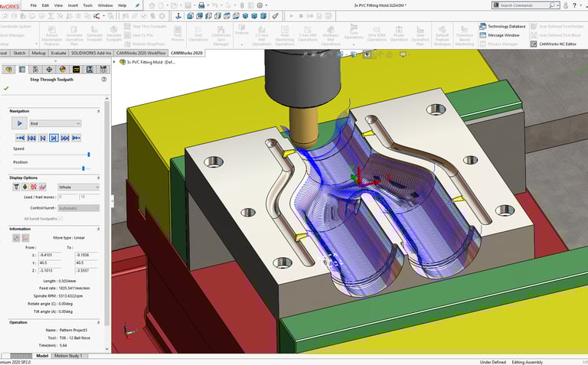The height and width of the screenshot is (365, 588).
Task: Open the CAMWorks operation tree tab icon
Action: tap(90, 70)
